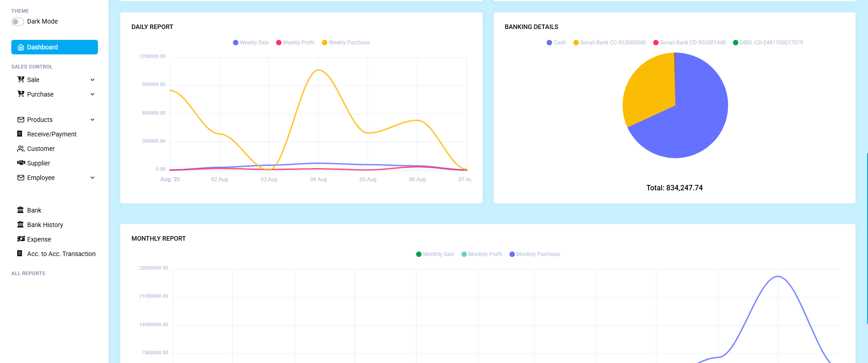
Task: Open the Acc. to Acc. Transaction link
Action: pyautogui.click(x=61, y=254)
